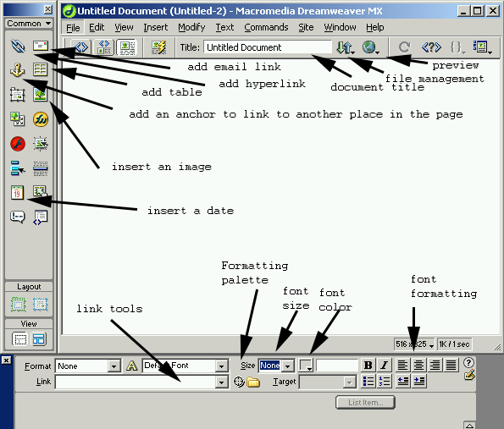Click the Insert Table icon
The image size is (504, 429).
(x=40, y=69)
